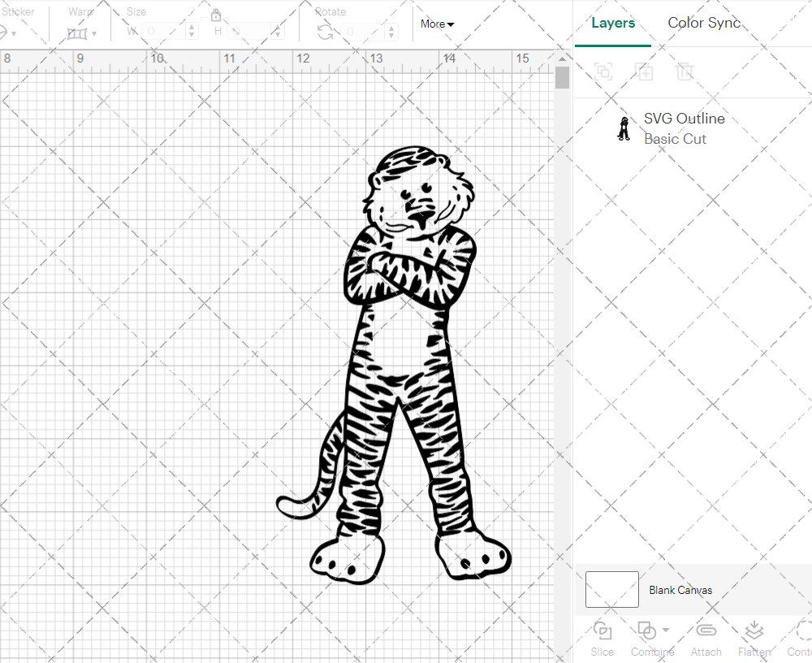Click the Attach icon
The width and height of the screenshot is (812, 663).
(x=706, y=632)
